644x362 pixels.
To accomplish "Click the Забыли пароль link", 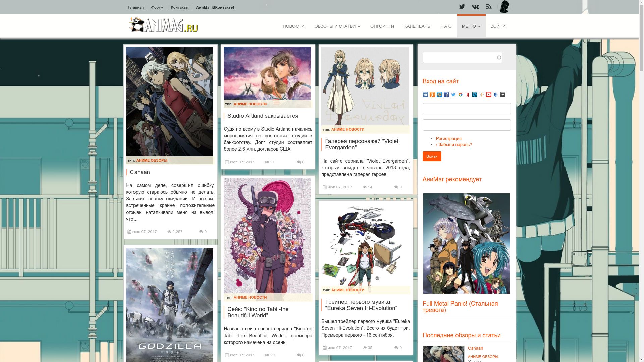I will tap(454, 144).
